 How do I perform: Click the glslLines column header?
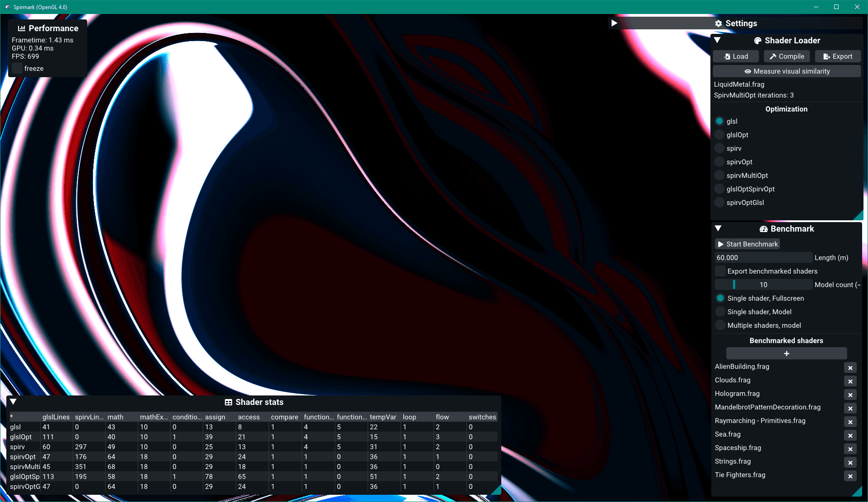pos(56,417)
